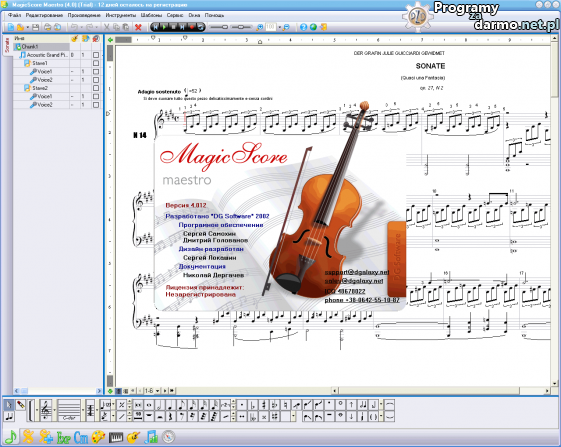Viewport: 561px width, 447px height.
Task: Click the compass icon in the bottom bar
Action: [x=168, y=437]
